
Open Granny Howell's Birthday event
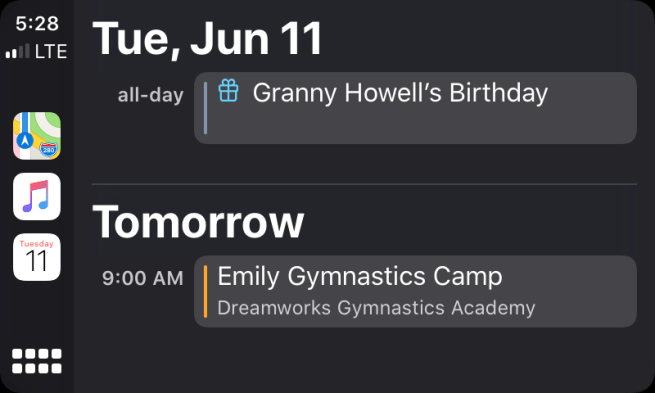click(415, 108)
